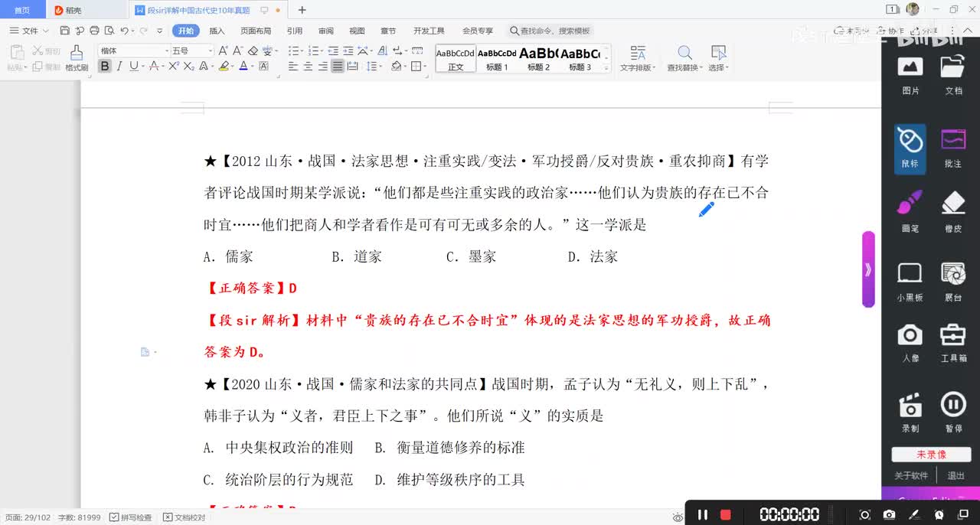Open the 图片 (picture) tool in right panel
Image resolution: width=980 pixels, height=525 pixels.
(x=910, y=75)
